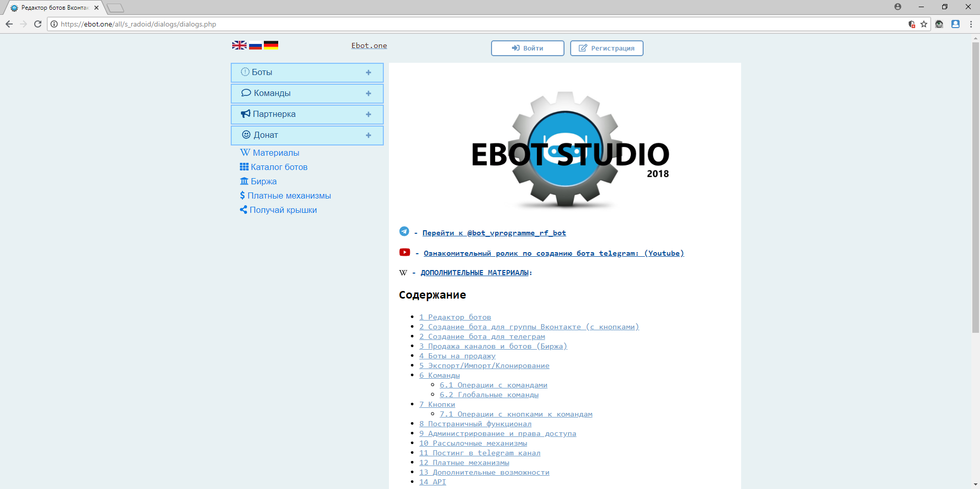The image size is (980, 489).
Task: Click the YouTube icon beside the video link
Action: (x=405, y=252)
